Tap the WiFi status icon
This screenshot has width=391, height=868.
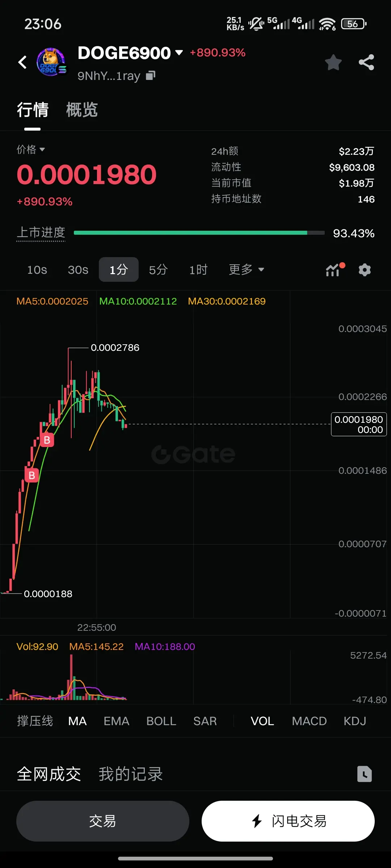[x=327, y=24]
